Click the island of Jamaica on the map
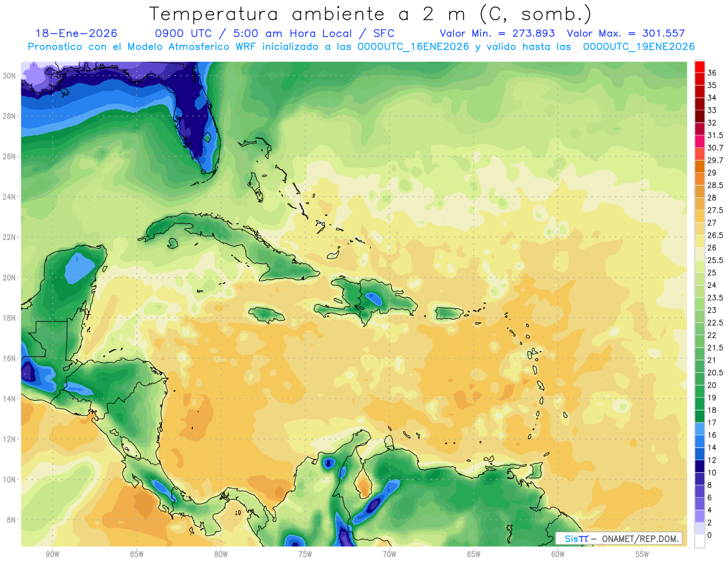Image resolution: width=728 pixels, height=562 pixels. (x=267, y=315)
